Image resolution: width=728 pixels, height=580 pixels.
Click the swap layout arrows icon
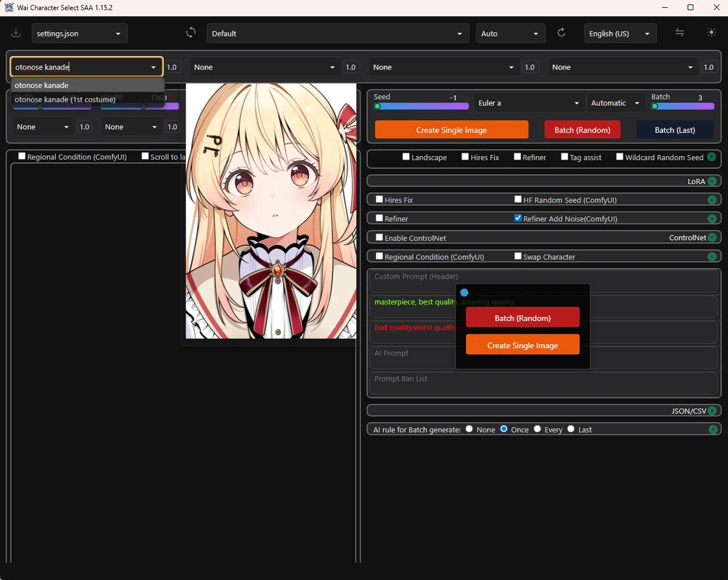pos(679,33)
